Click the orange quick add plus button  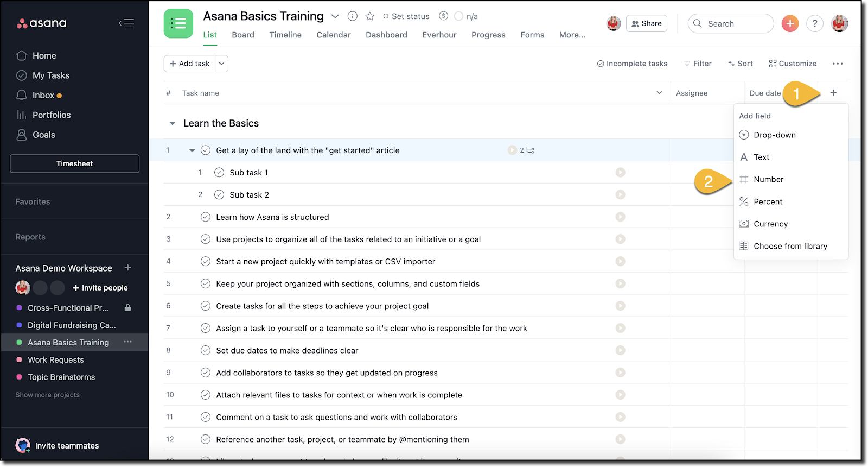coord(790,23)
